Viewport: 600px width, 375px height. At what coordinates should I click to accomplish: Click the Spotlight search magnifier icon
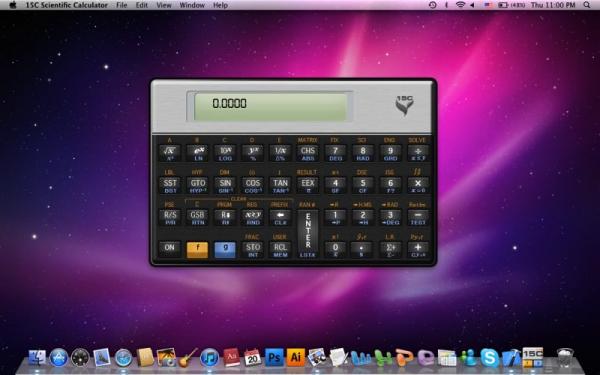pyautogui.click(x=587, y=5)
